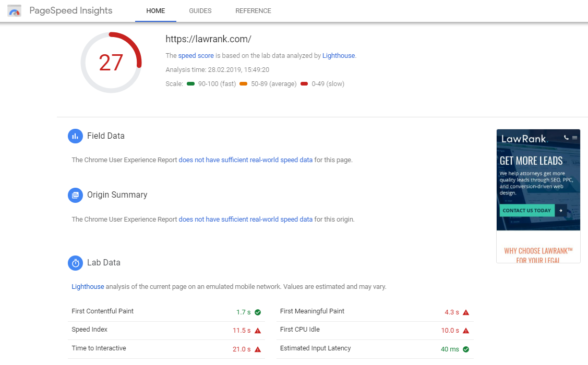Click the Field Data bar chart icon

76,136
